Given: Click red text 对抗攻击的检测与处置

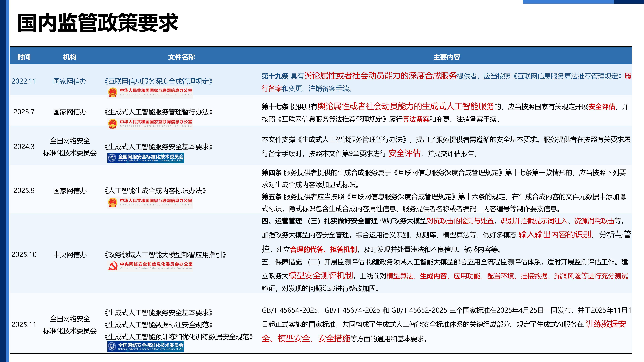Looking at the screenshot, I should point(460,221).
